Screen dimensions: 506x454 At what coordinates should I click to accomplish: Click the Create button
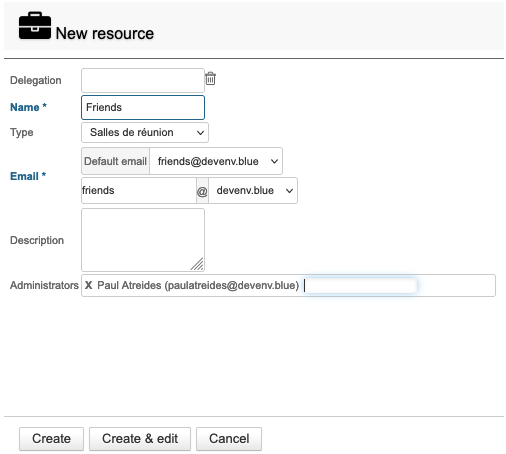51,439
